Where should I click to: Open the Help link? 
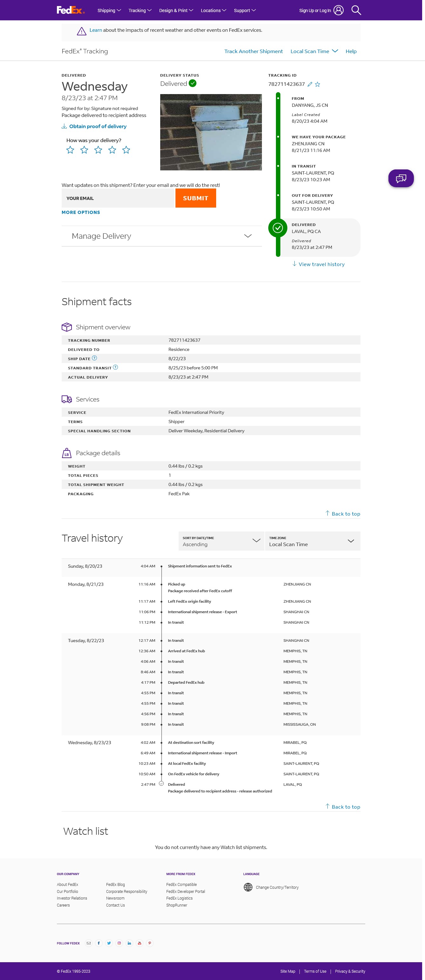click(x=351, y=51)
